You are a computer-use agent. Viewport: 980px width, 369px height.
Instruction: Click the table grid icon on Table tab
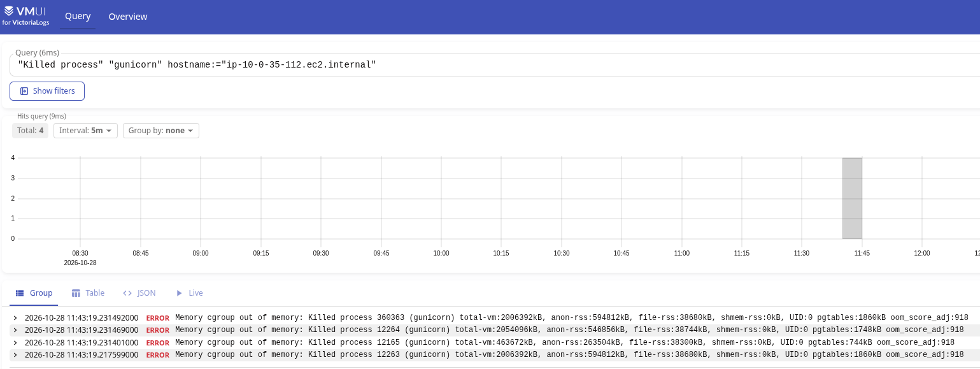click(x=76, y=293)
